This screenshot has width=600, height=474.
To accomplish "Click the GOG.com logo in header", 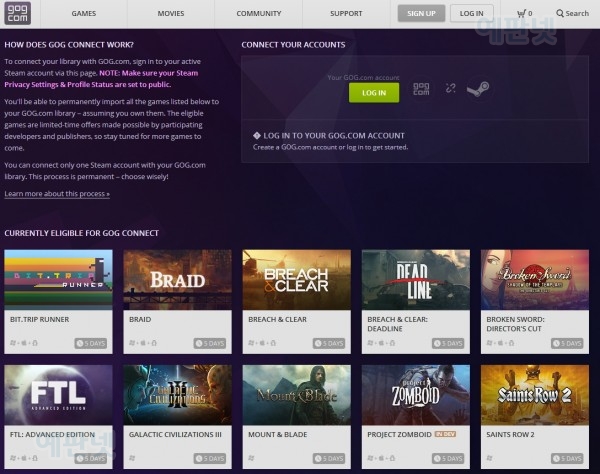I will point(18,13).
